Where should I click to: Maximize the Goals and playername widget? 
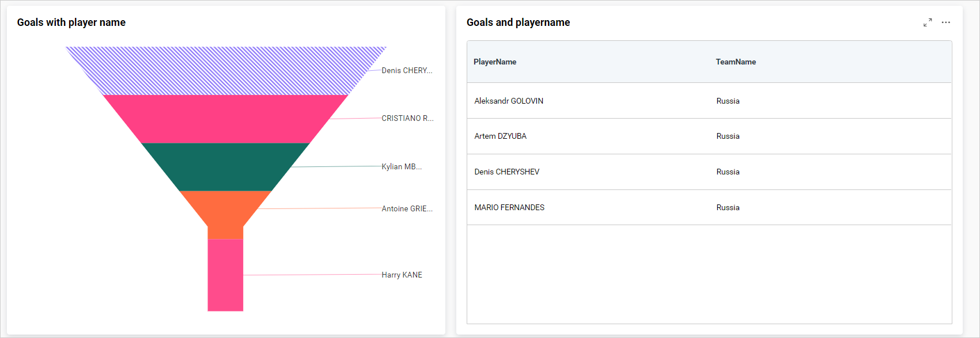pos(928,22)
